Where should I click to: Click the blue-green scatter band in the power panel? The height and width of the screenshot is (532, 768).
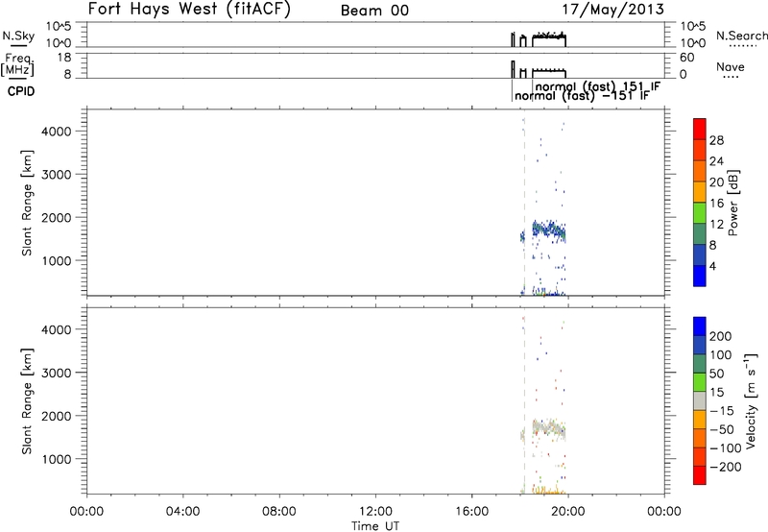click(548, 229)
